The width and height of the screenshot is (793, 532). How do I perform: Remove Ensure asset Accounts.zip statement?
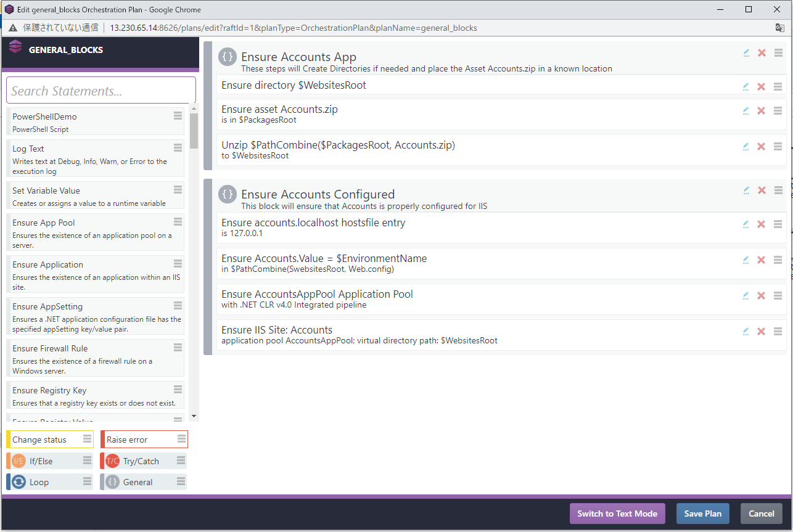(762, 111)
